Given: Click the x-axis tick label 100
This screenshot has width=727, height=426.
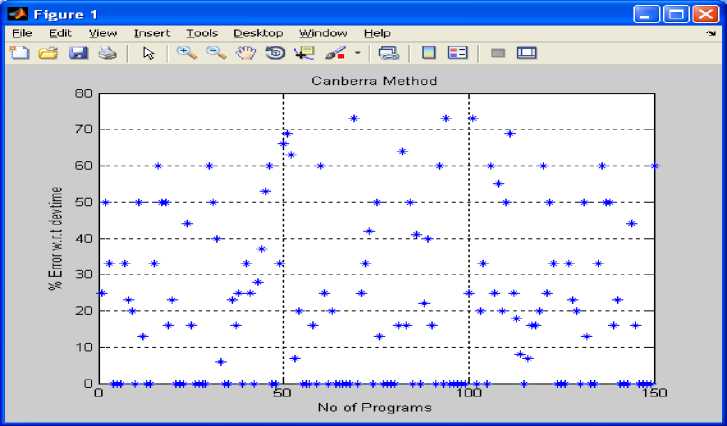Looking at the screenshot, I should [469, 393].
